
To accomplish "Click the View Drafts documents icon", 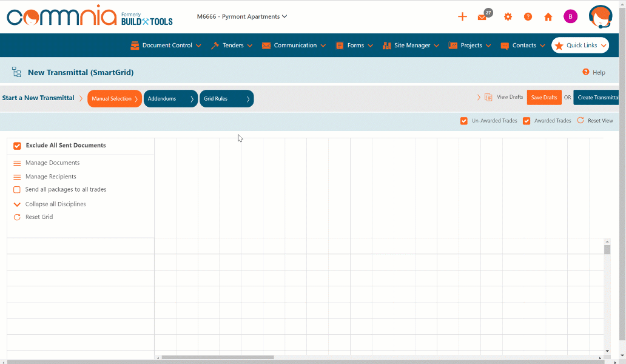I will click(x=488, y=98).
